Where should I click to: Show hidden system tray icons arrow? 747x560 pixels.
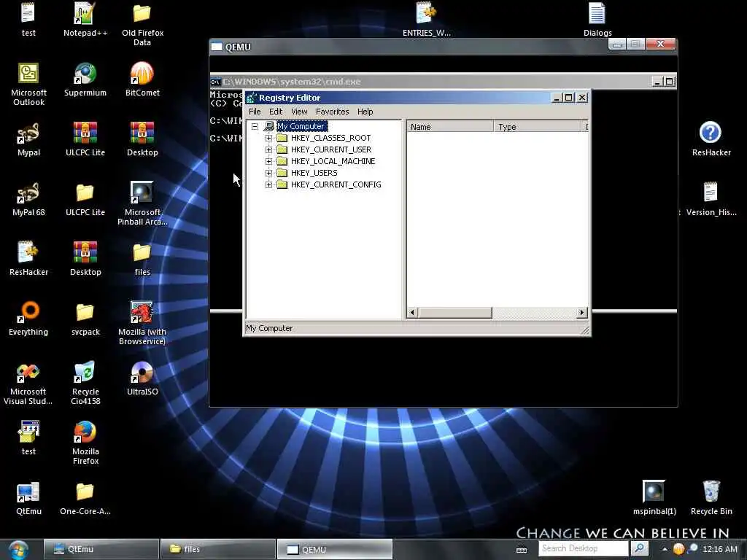click(x=664, y=549)
